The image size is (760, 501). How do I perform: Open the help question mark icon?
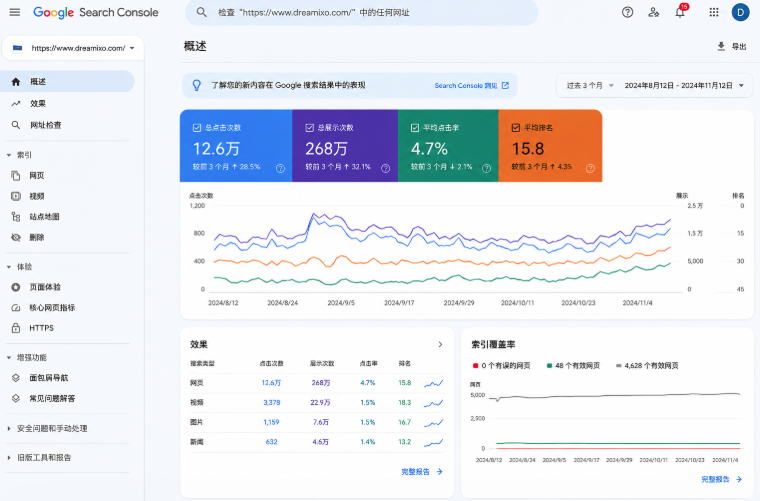627,12
